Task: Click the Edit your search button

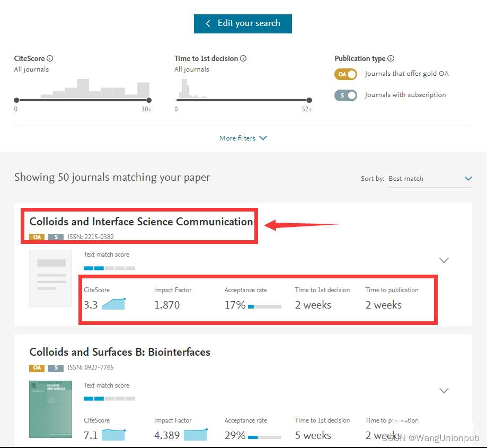Action: 243,23
